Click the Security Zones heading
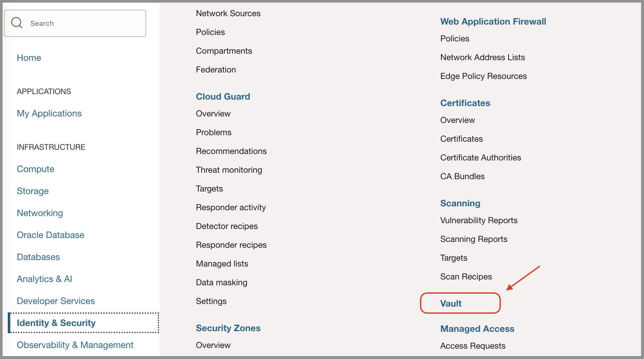The image size is (644, 359). click(x=228, y=328)
